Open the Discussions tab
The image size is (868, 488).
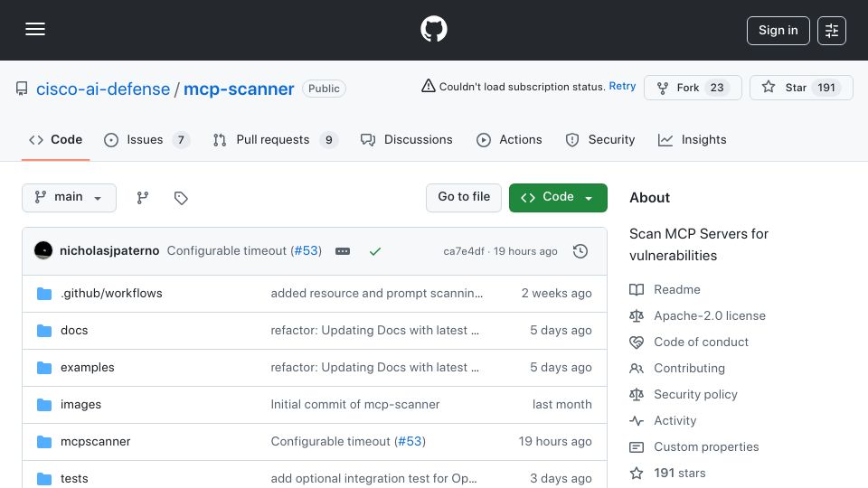pos(406,140)
